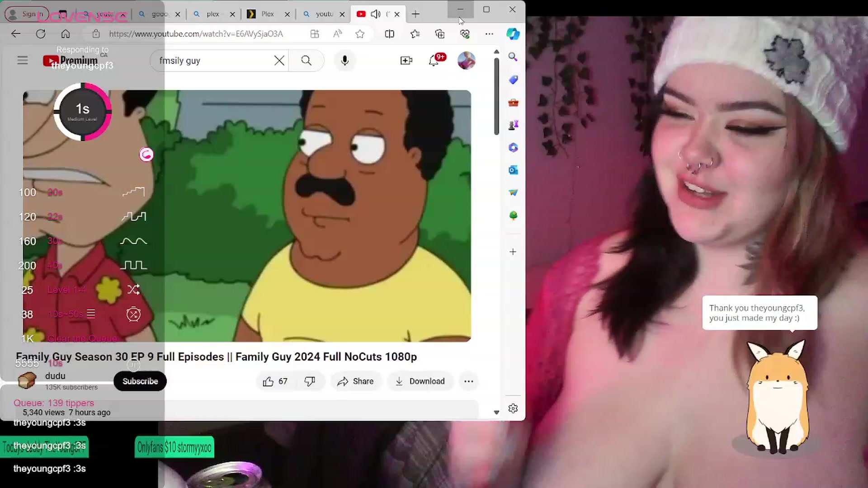Open Edge Settings and more menu
This screenshot has width=868, height=488.
489,34
